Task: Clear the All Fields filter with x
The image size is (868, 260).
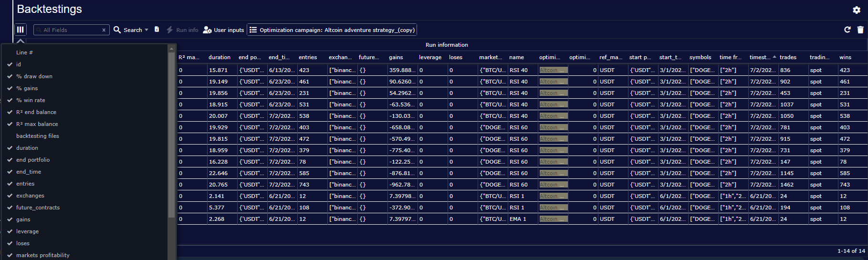Action: tap(104, 30)
